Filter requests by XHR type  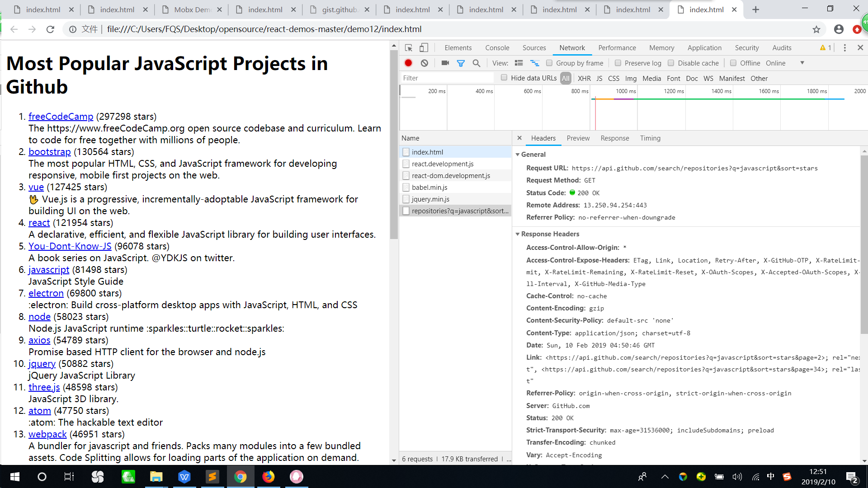click(584, 79)
